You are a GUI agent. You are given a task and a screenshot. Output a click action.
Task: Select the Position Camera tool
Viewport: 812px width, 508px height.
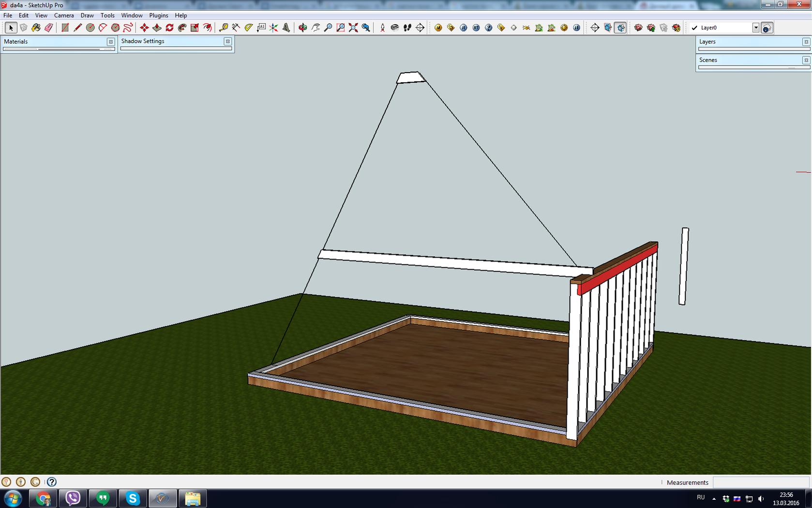[382, 28]
